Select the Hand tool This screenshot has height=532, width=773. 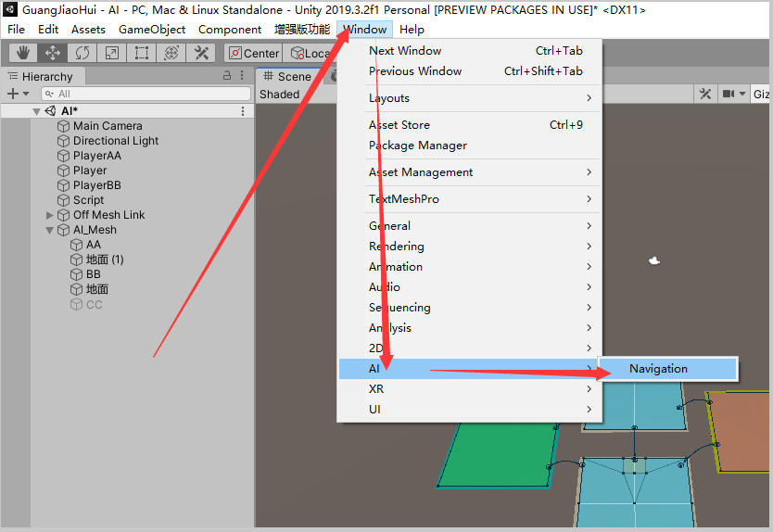[23, 53]
